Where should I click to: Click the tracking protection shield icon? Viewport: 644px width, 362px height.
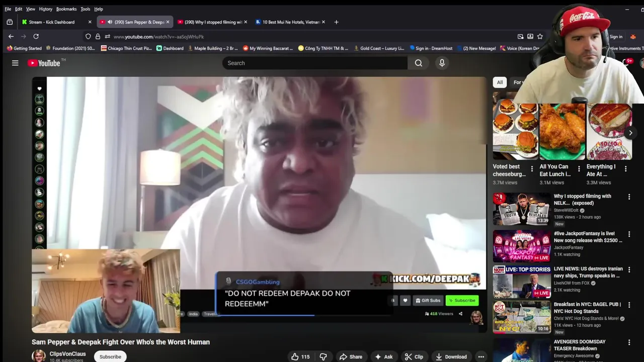88,36
